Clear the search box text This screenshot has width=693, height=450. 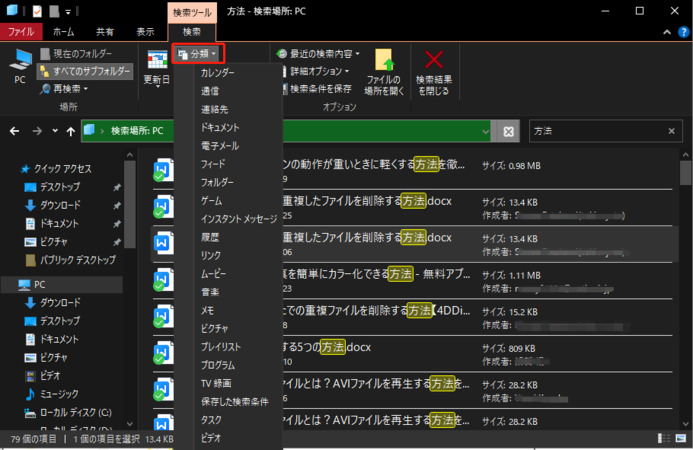(671, 131)
